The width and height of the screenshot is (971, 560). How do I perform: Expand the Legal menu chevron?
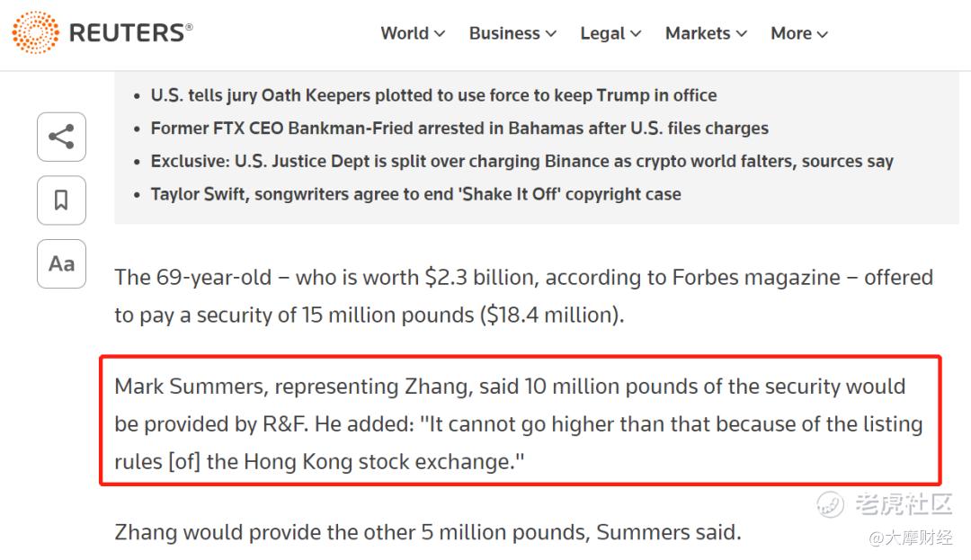coord(636,34)
